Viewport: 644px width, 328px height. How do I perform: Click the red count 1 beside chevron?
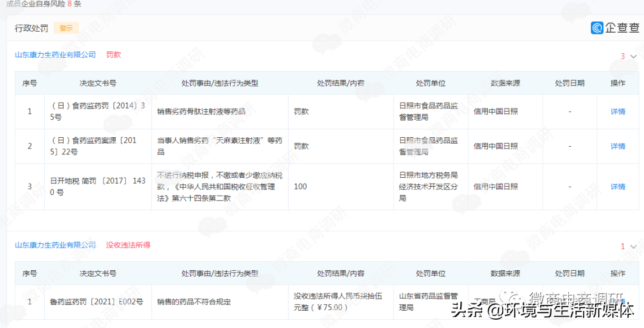[623, 247]
